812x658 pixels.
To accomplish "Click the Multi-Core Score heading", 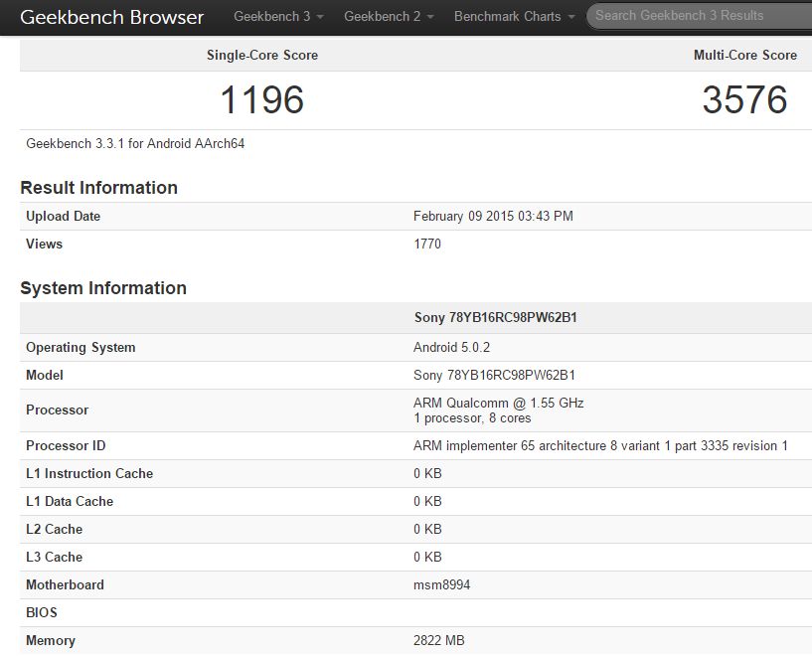I will 745,56.
